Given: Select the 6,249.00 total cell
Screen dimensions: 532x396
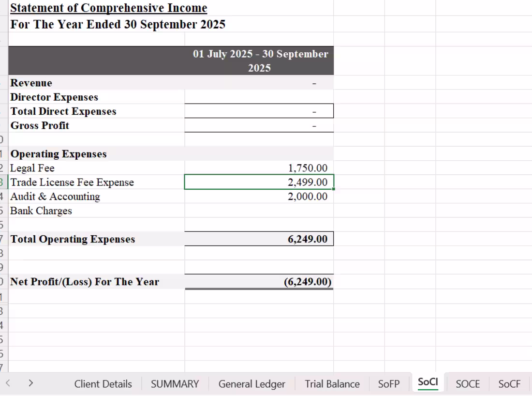Looking at the screenshot, I should click(x=259, y=239).
